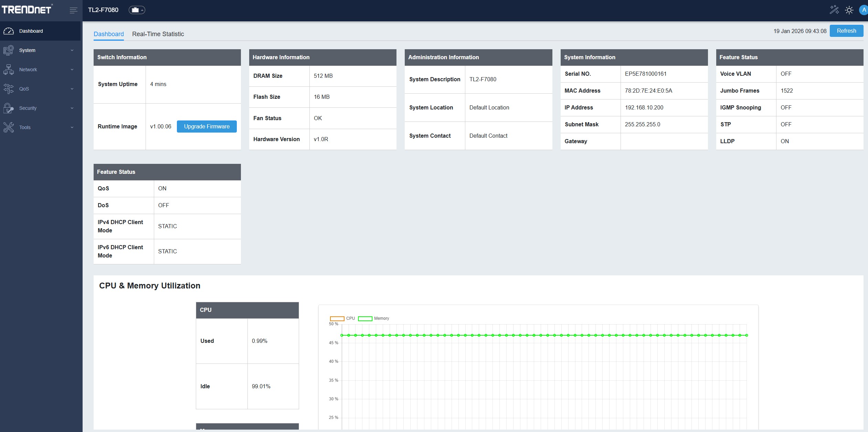This screenshot has width=868, height=432.
Task: Click the System monitor gear sidebar icon
Action: 9,50
